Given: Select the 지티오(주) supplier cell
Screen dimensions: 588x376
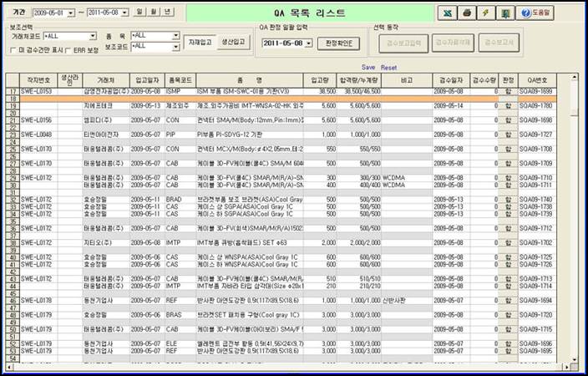Looking at the screenshot, I should (106, 243).
